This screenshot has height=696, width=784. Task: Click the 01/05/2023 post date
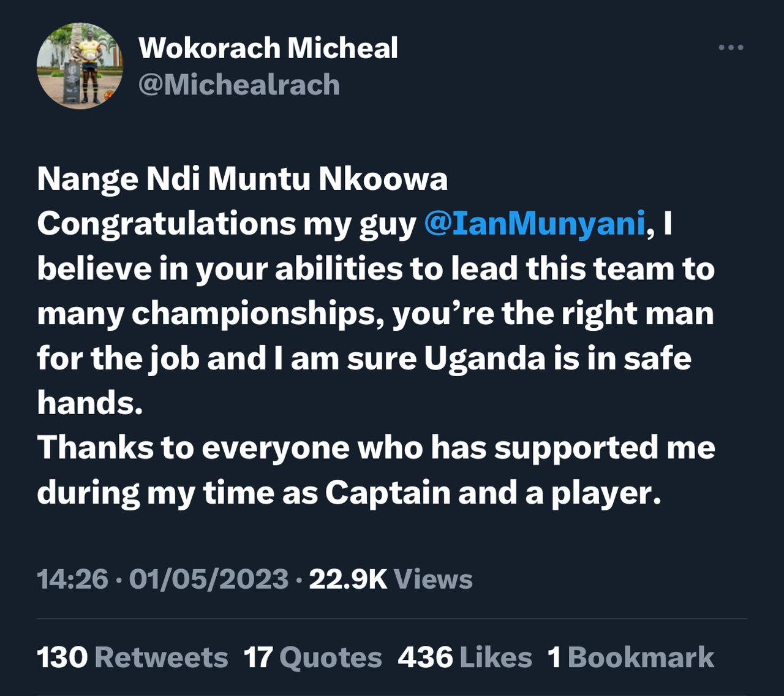click(209, 579)
